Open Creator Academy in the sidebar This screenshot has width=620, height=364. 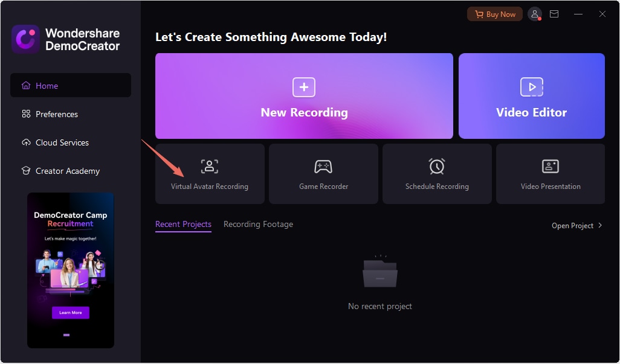click(70, 171)
